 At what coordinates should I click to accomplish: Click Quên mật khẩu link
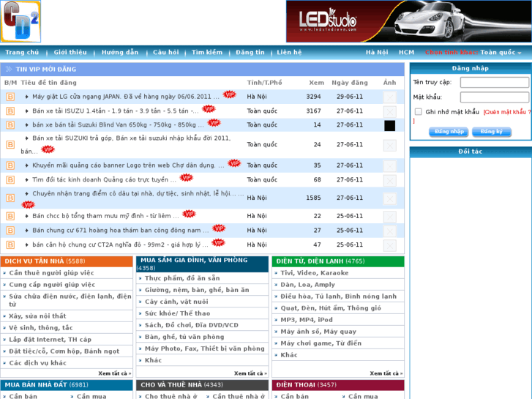506,112
